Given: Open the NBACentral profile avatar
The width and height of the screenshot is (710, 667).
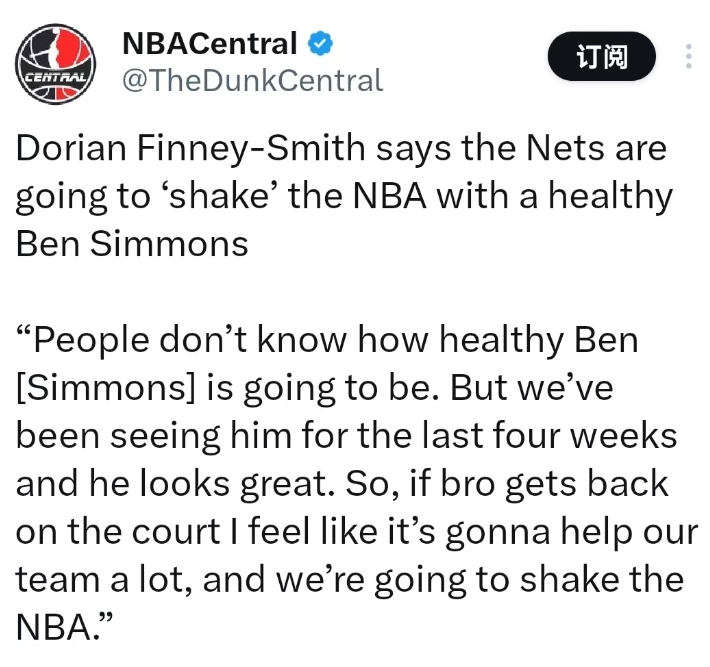Looking at the screenshot, I should coord(57,61).
